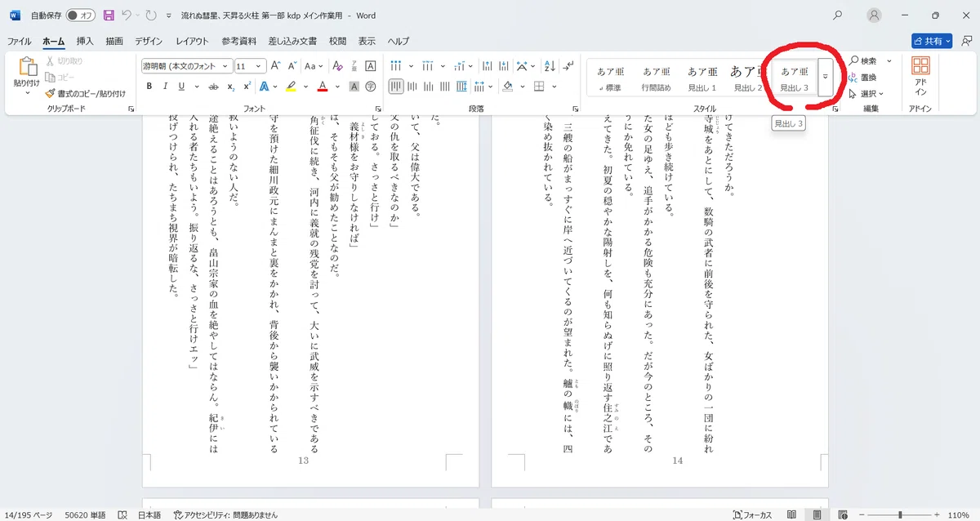Switch to the References (参考資料) tab
This screenshot has height=521, width=980.
[238, 41]
